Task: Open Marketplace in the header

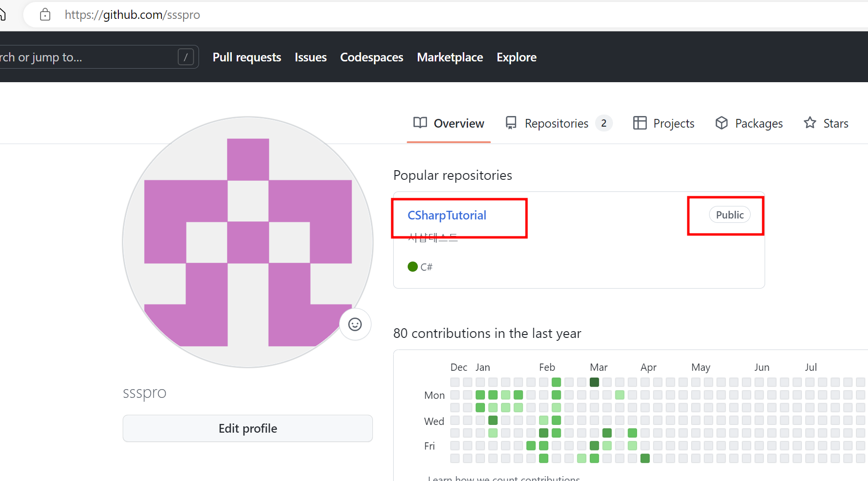Action: coord(450,57)
